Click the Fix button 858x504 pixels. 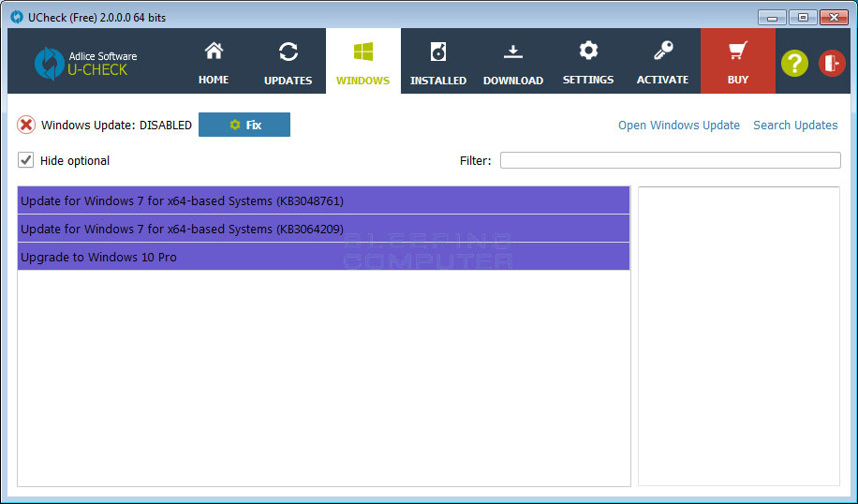click(x=244, y=125)
